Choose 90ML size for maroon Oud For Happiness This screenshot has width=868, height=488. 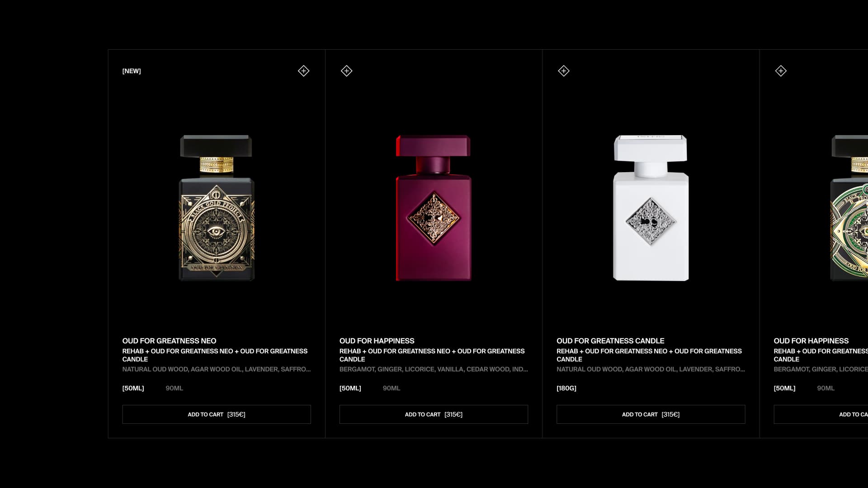click(392, 388)
